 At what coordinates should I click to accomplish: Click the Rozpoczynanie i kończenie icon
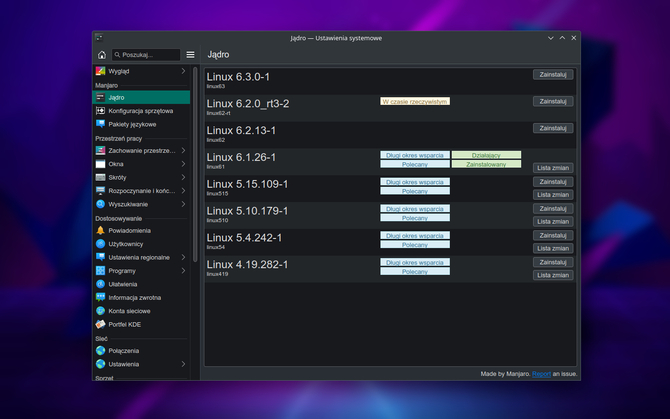[x=100, y=190]
